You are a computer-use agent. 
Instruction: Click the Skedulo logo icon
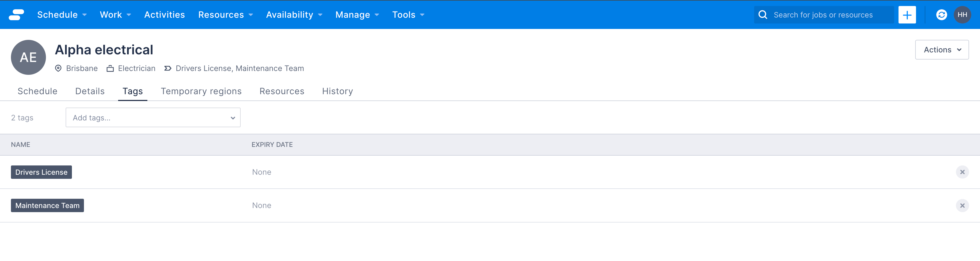click(x=16, y=14)
